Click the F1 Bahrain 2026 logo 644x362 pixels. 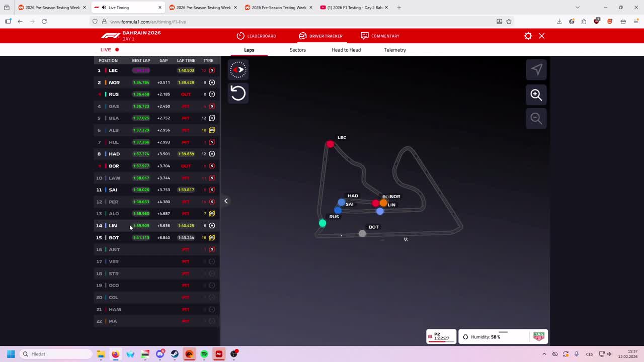click(131, 36)
